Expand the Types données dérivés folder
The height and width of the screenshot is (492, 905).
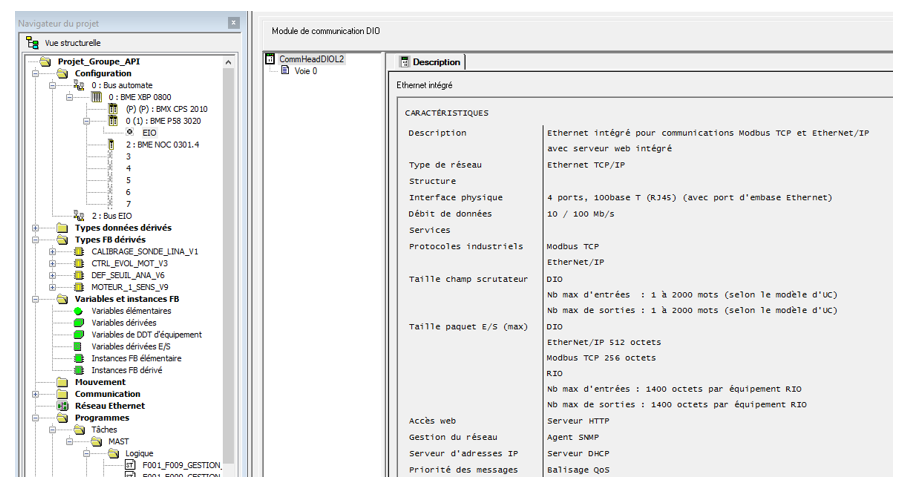pos(37,228)
